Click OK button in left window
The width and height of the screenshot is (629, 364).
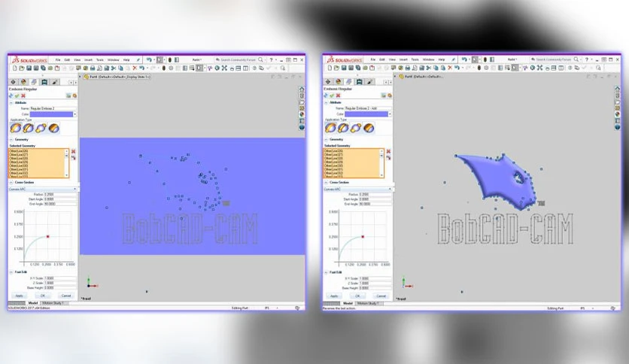43,296
